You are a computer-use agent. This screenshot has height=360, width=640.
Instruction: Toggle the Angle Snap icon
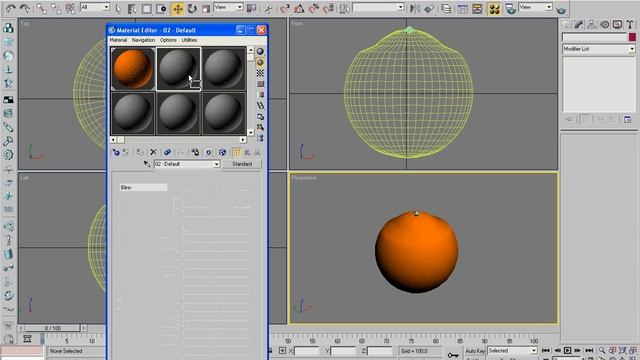tap(299, 8)
